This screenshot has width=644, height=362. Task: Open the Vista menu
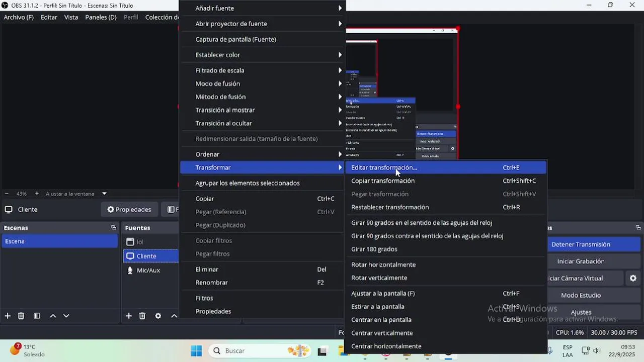(71, 17)
